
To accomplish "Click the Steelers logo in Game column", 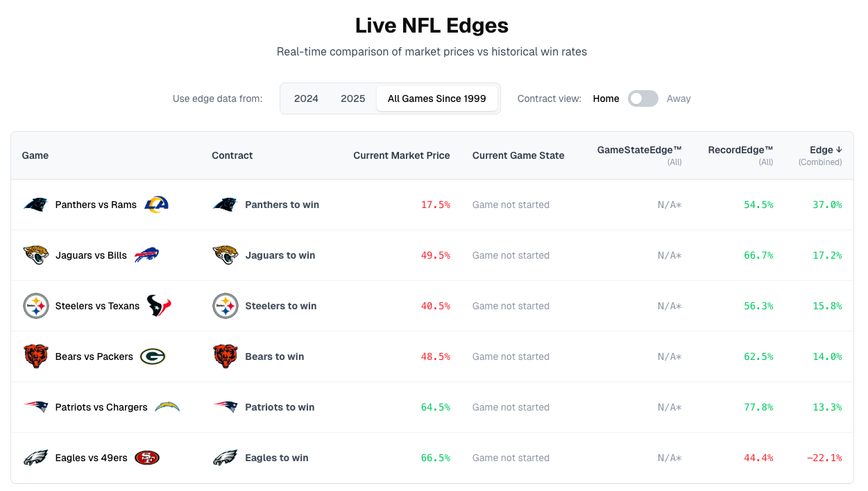I will coord(35,306).
